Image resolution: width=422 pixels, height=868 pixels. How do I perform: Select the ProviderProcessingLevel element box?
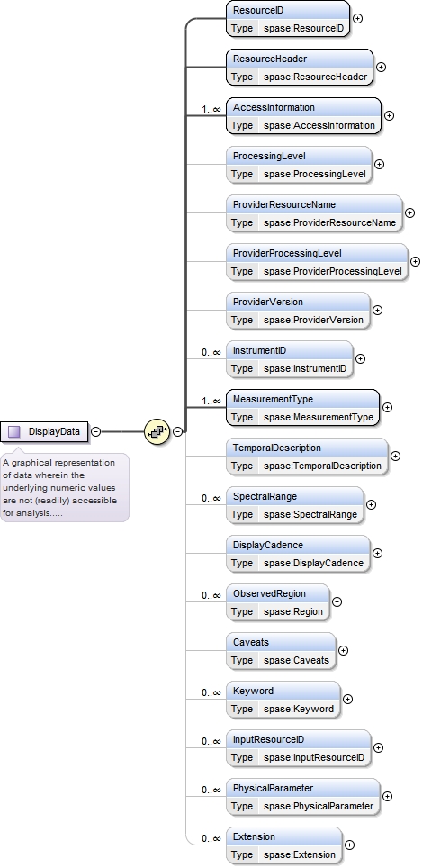point(317,262)
